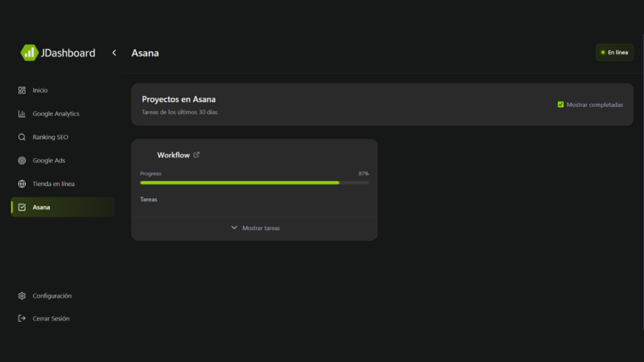Click the Proyectos en Asana heading
The width and height of the screenshot is (644, 362).
pos(179,99)
